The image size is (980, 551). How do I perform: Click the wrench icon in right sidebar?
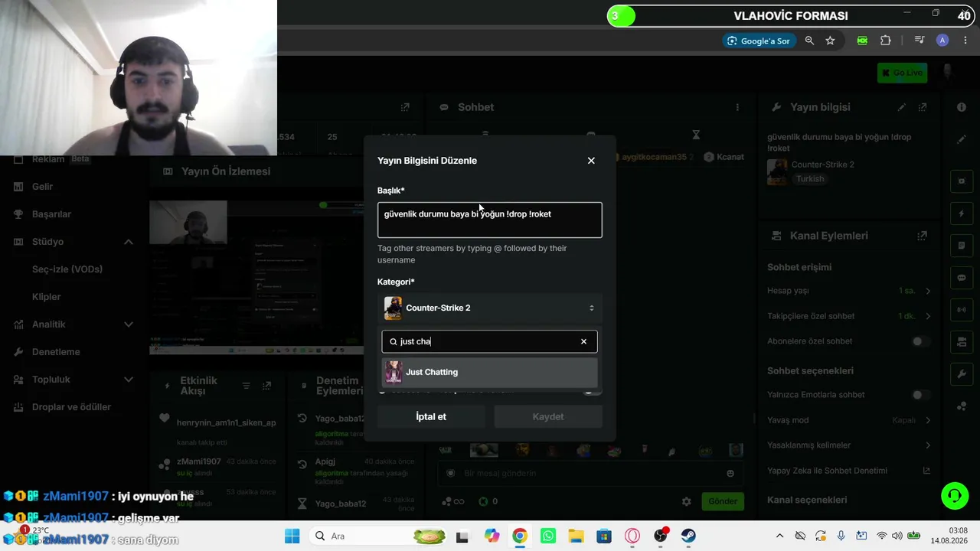(962, 374)
